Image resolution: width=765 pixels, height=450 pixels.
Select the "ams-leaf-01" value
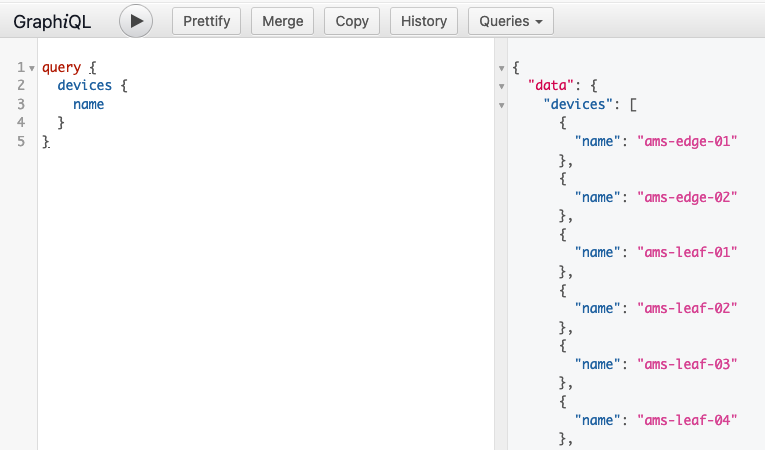[x=687, y=252]
